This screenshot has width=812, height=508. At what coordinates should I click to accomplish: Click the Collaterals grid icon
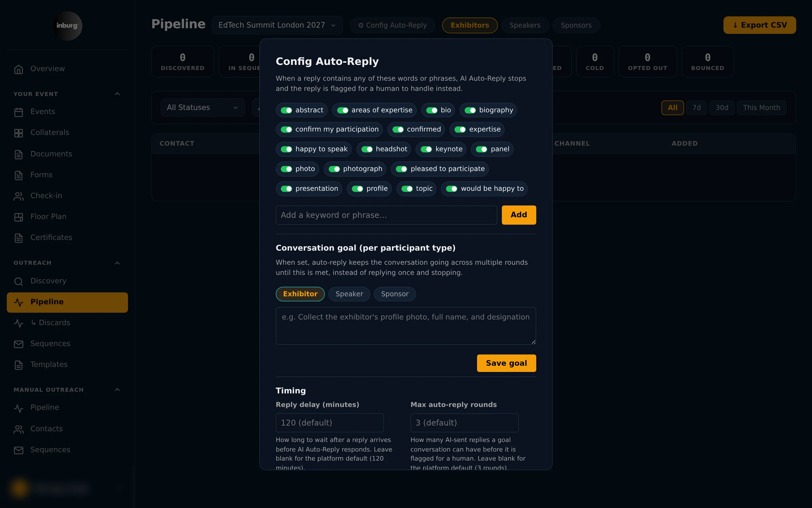19,133
